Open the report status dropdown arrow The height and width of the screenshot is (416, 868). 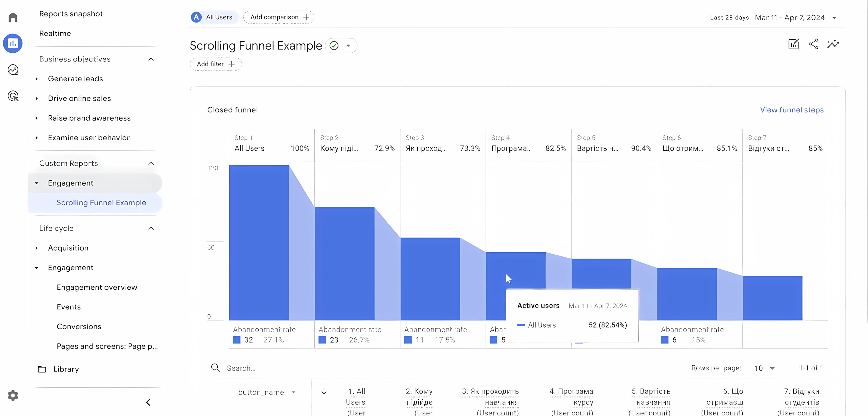click(x=348, y=45)
